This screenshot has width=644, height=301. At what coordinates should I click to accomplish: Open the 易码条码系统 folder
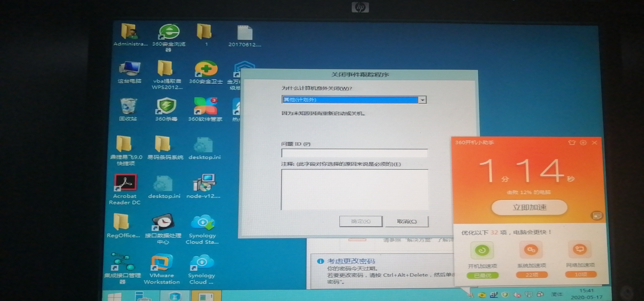click(x=165, y=148)
